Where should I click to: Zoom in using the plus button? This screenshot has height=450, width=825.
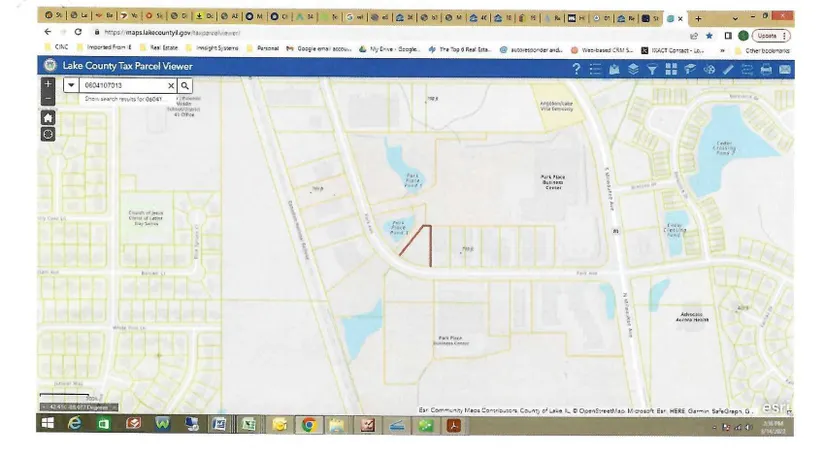[48, 84]
